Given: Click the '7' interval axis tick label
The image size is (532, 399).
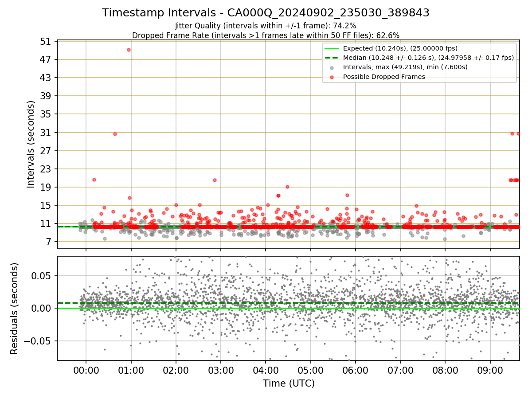Looking at the screenshot, I should click(x=50, y=242).
